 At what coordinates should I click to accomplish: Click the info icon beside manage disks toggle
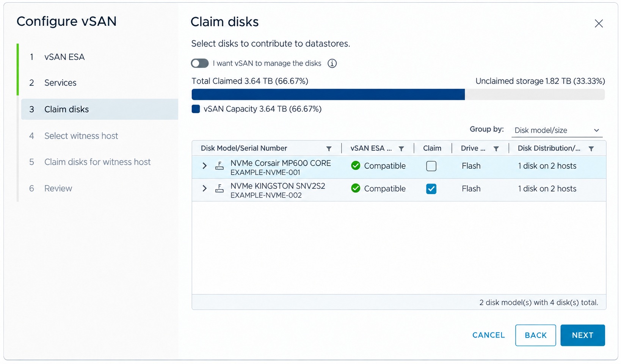click(332, 63)
